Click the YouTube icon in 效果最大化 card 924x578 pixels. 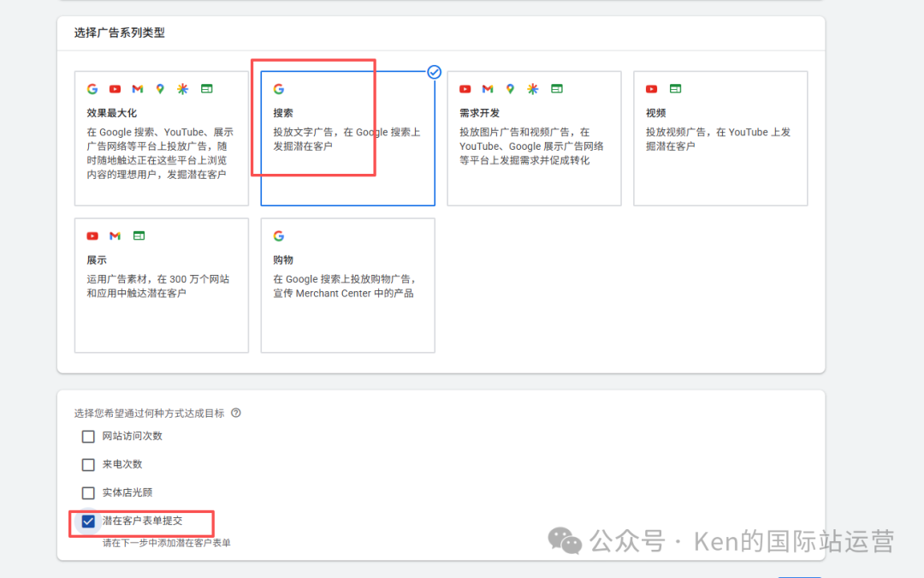115,89
